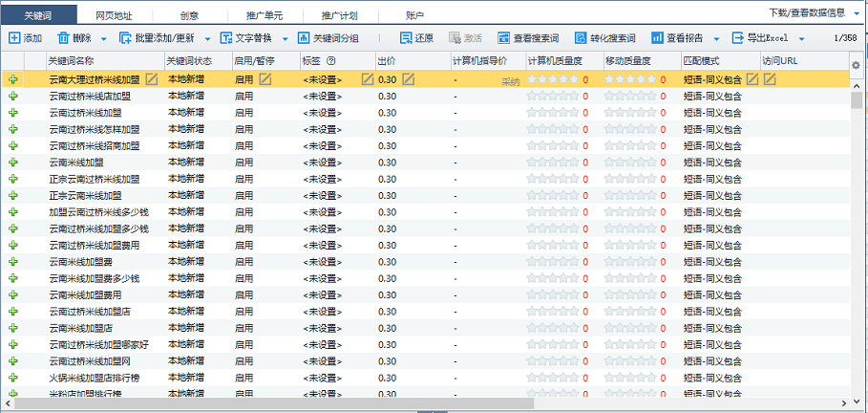Click green plus icon for 正宗云南米线加盟 row
The width and height of the screenshot is (868, 413).
click(13, 196)
